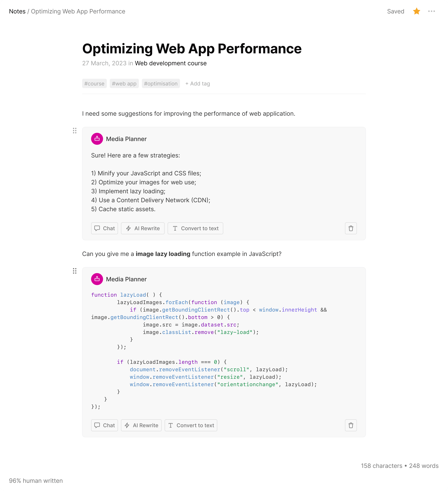Run AI Rewrite on code block
The height and width of the screenshot is (491, 448).
[141, 425]
